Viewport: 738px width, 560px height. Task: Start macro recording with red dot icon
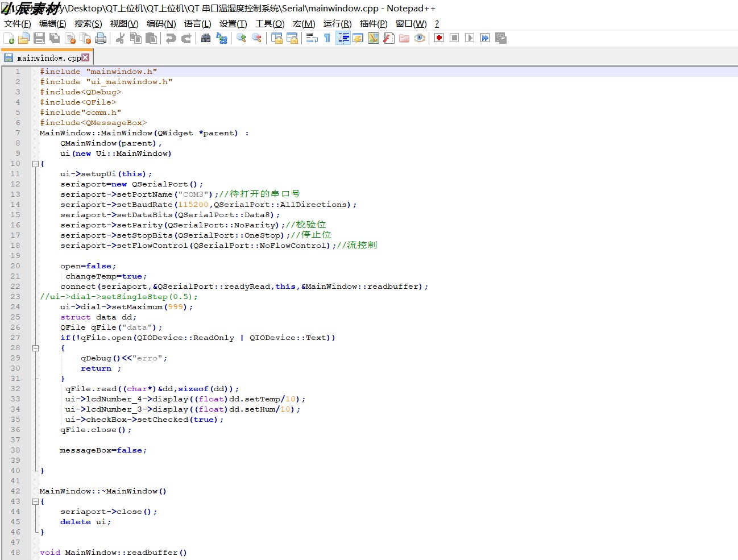(439, 38)
